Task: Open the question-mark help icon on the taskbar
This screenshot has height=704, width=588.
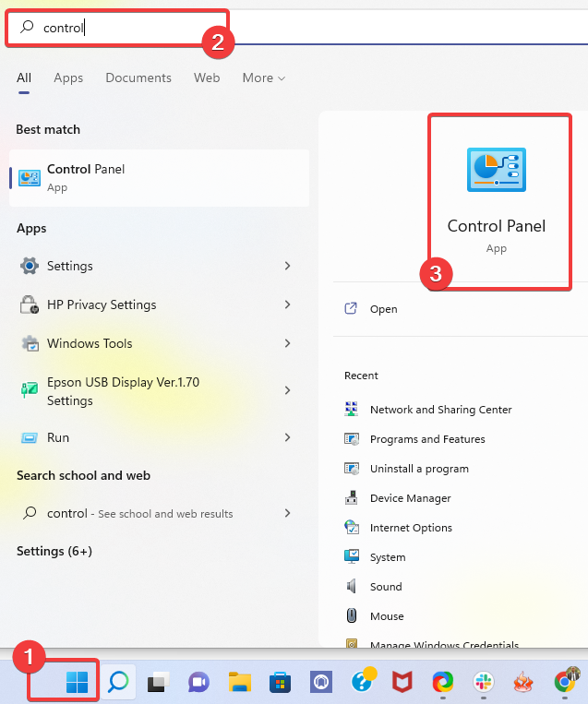Action: [362, 682]
